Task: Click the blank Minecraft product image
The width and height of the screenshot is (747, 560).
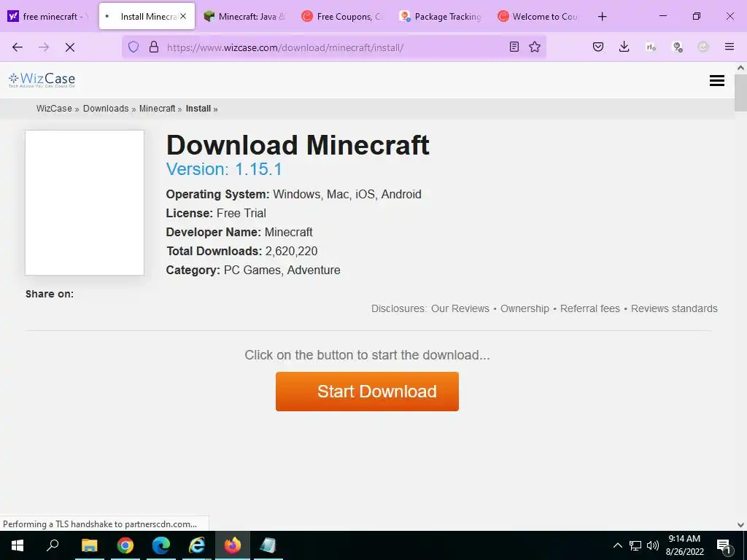Action: click(85, 203)
